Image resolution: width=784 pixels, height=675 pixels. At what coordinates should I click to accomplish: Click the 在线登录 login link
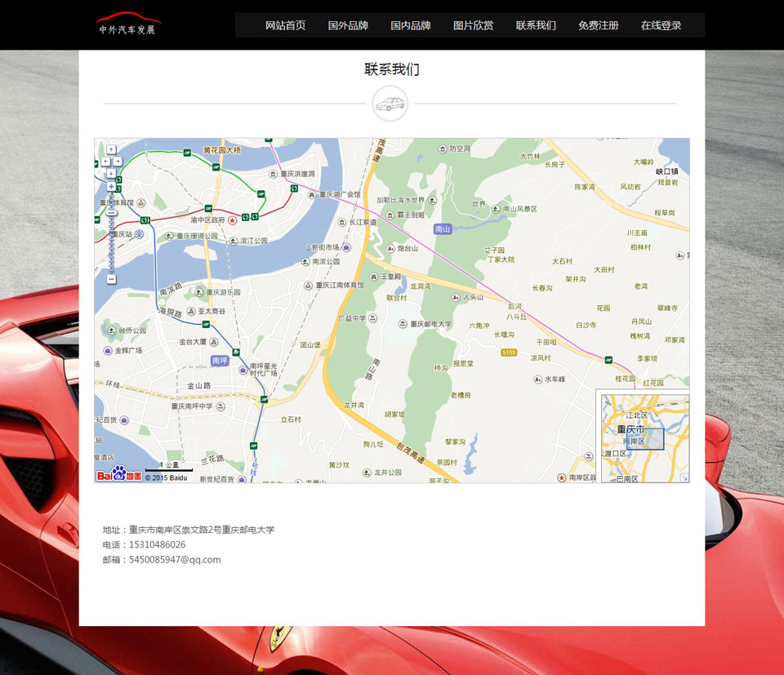tap(661, 25)
